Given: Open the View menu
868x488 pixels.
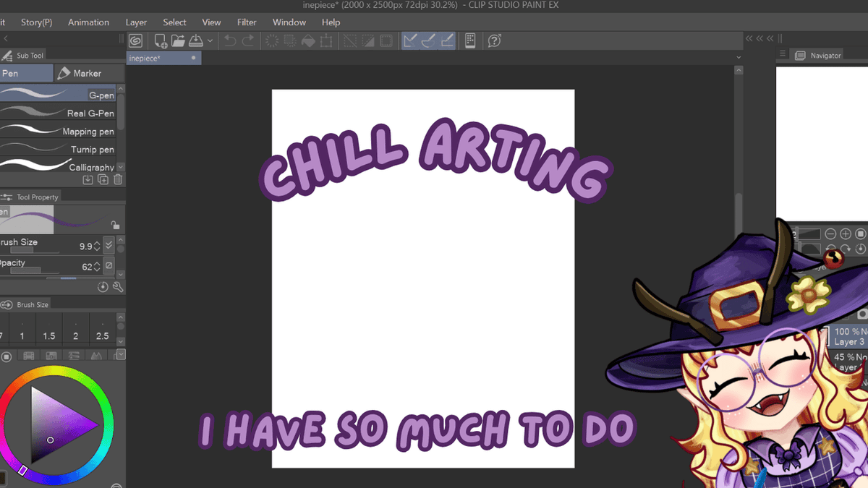Looking at the screenshot, I should 211,22.
